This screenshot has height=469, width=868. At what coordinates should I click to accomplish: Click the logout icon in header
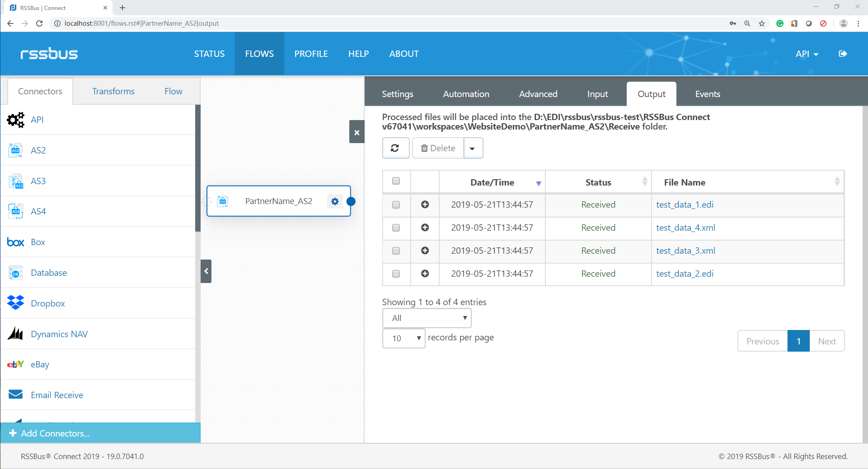(843, 54)
